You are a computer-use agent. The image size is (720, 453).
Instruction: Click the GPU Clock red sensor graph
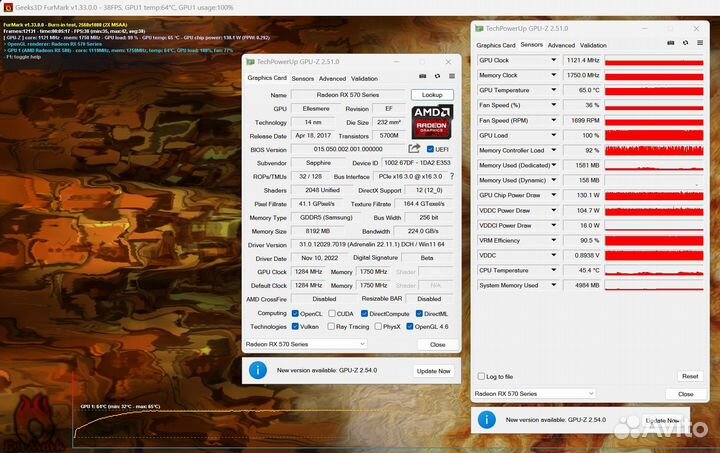(654, 60)
